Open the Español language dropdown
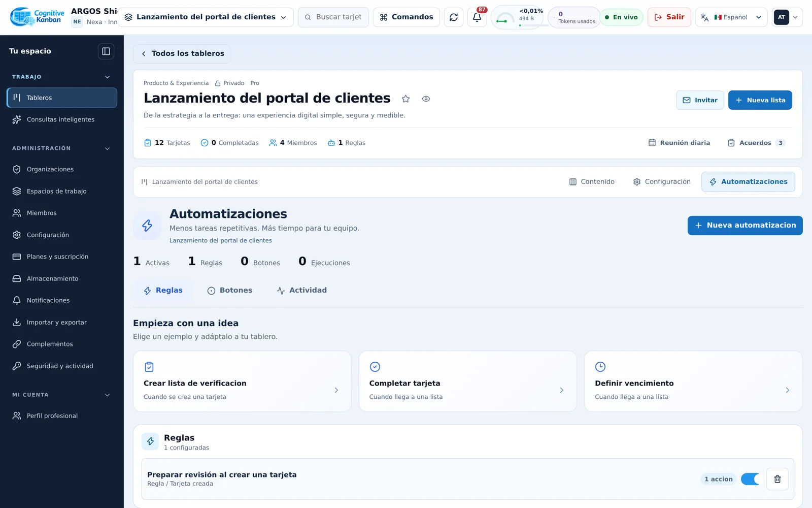 [731, 17]
